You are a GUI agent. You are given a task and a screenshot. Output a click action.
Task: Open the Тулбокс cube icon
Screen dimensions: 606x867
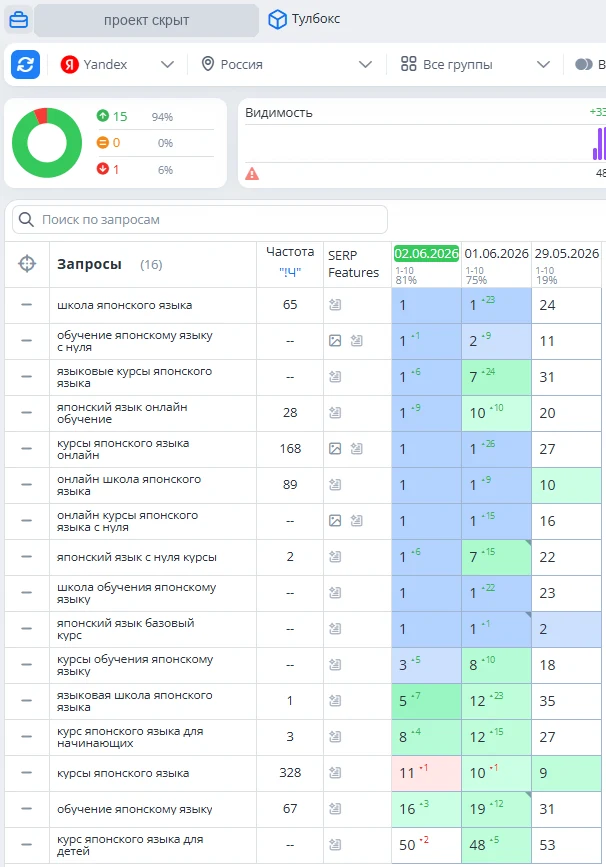277,19
